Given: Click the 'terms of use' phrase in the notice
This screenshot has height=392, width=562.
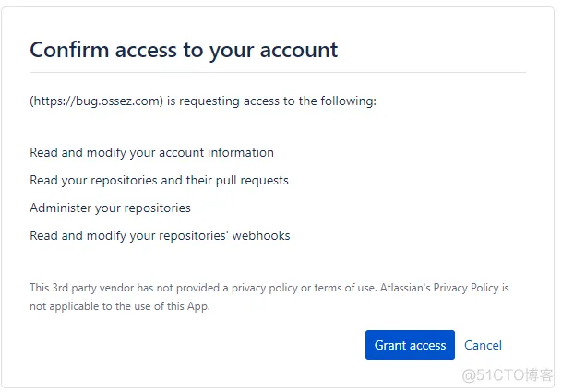Looking at the screenshot, I should click(x=345, y=288).
